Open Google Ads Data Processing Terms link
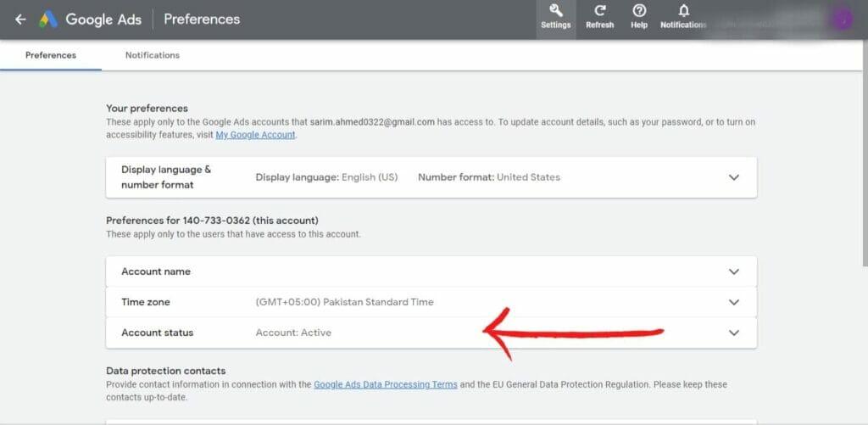868x425 pixels. click(x=386, y=384)
